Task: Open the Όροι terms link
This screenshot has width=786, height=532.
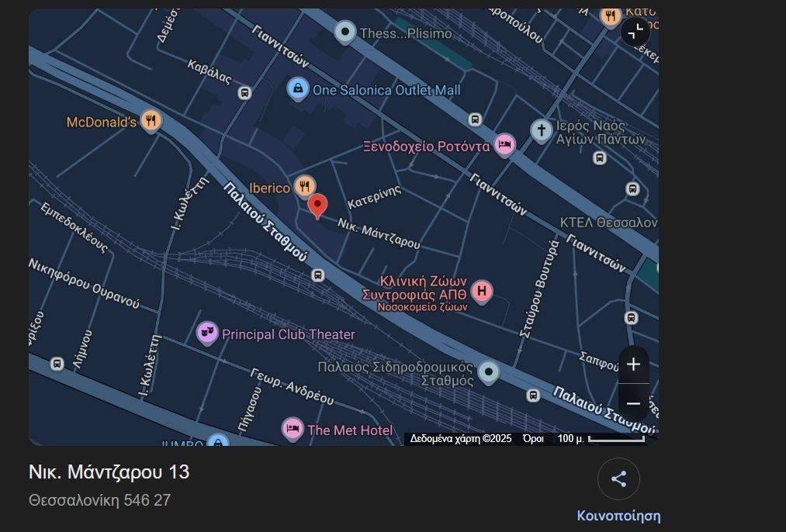Action: tap(533, 439)
